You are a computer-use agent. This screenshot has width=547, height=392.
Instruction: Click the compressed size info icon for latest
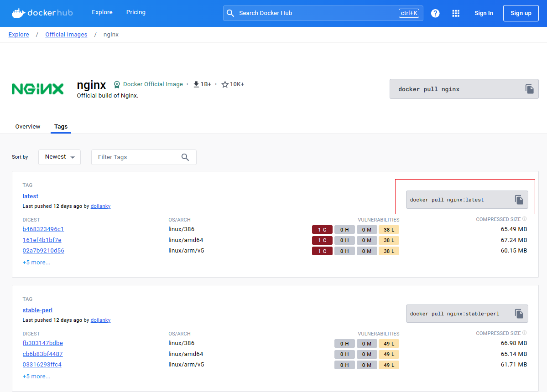(524, 219)
